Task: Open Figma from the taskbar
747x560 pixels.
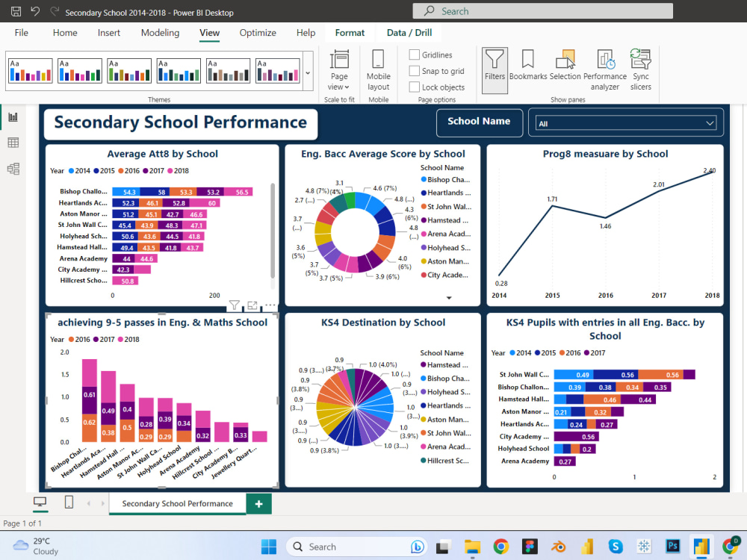Action: tap(530, 547)
